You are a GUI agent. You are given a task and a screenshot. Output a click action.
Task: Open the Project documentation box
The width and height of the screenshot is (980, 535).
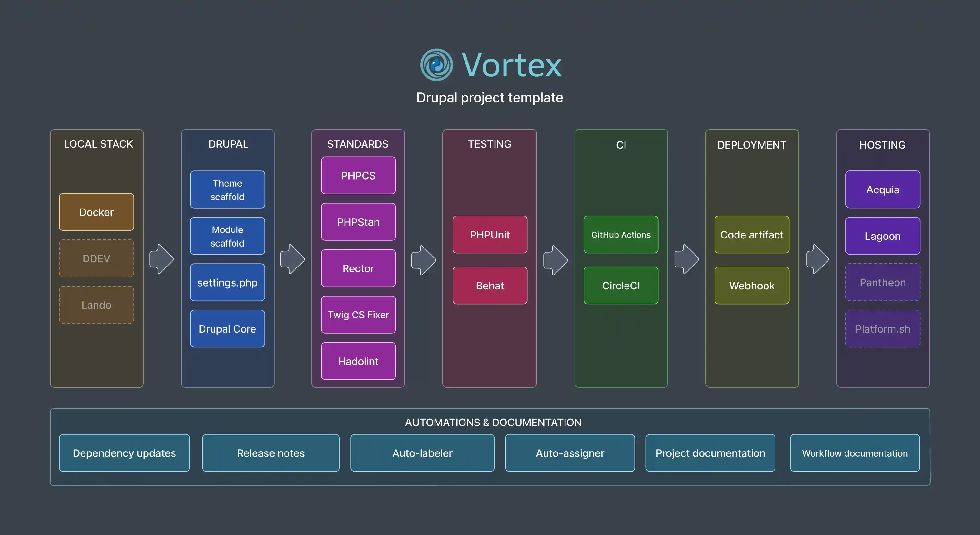[x=710, y=453]
